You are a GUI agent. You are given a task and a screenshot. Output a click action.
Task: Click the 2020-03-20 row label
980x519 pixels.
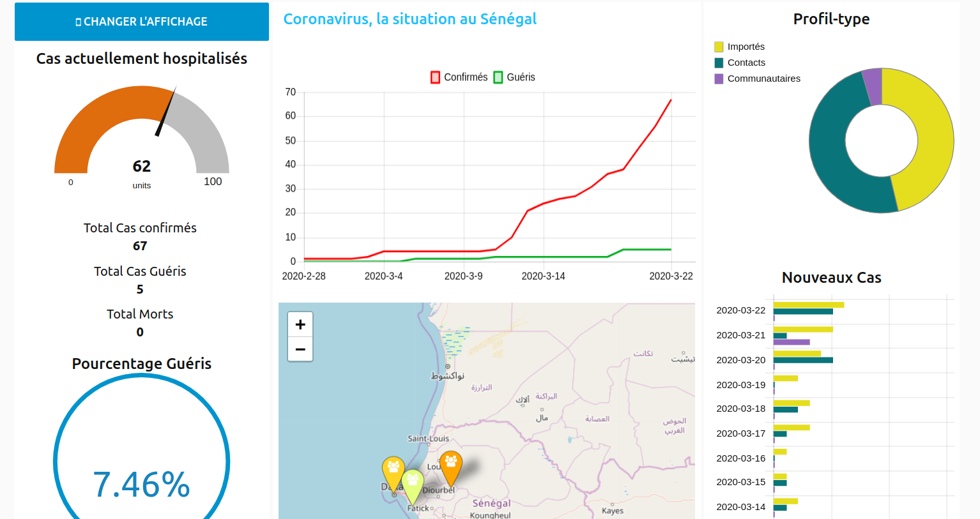(740, 361)
